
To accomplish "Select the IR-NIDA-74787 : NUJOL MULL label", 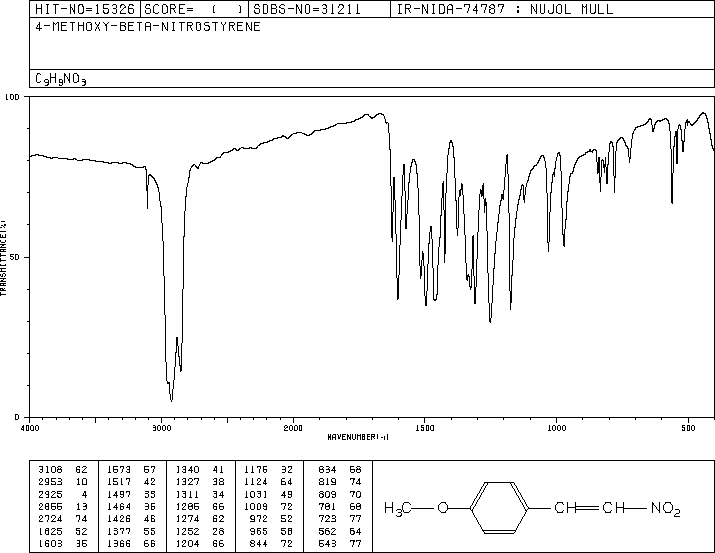I will 505,9.
